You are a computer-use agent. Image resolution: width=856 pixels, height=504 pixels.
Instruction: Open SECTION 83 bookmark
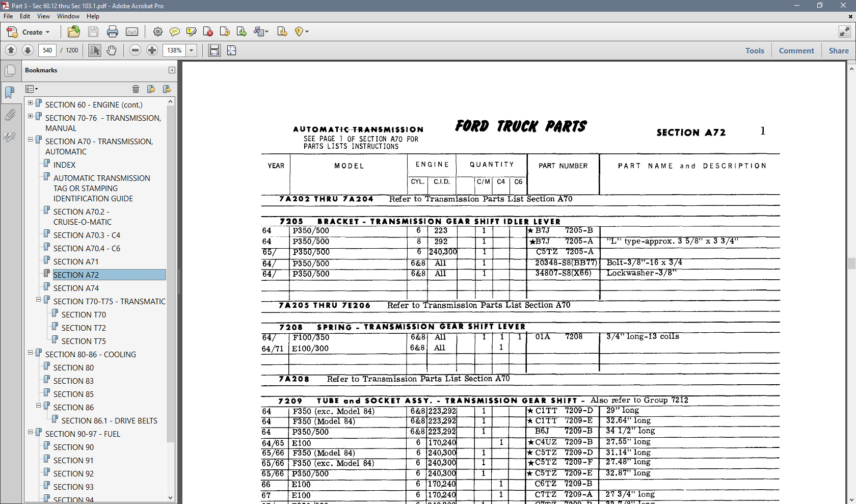(73, 381)
